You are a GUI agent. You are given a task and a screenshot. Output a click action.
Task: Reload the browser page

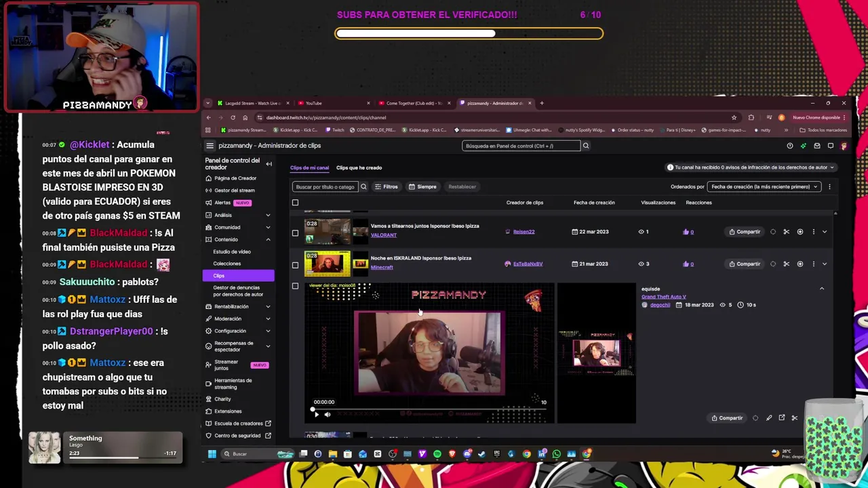point(233,117)
